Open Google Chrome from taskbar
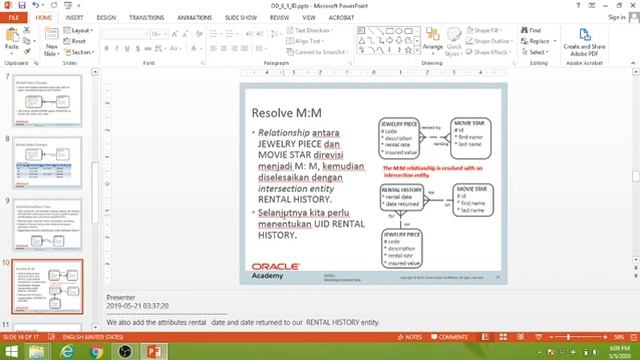This screenshot has width=640, height=360. click(x=97, y=351)
